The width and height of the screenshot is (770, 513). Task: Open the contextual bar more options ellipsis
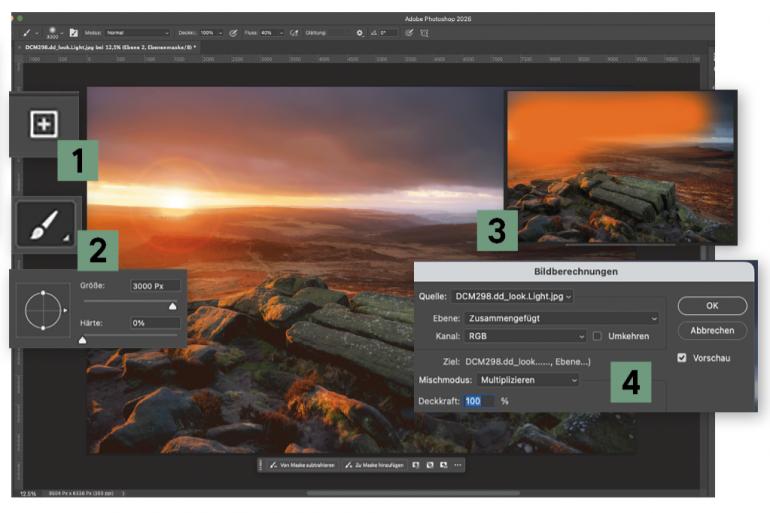click(458, 465)
